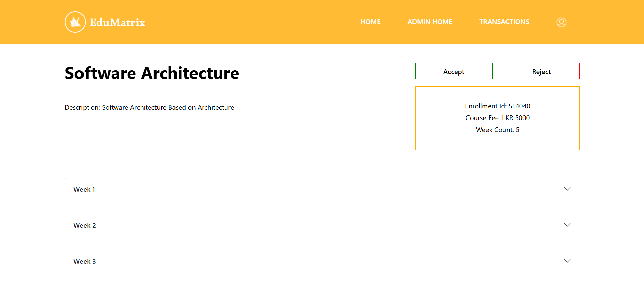
Task: Accept the course with the green button
Action: [x=454, y=71]
